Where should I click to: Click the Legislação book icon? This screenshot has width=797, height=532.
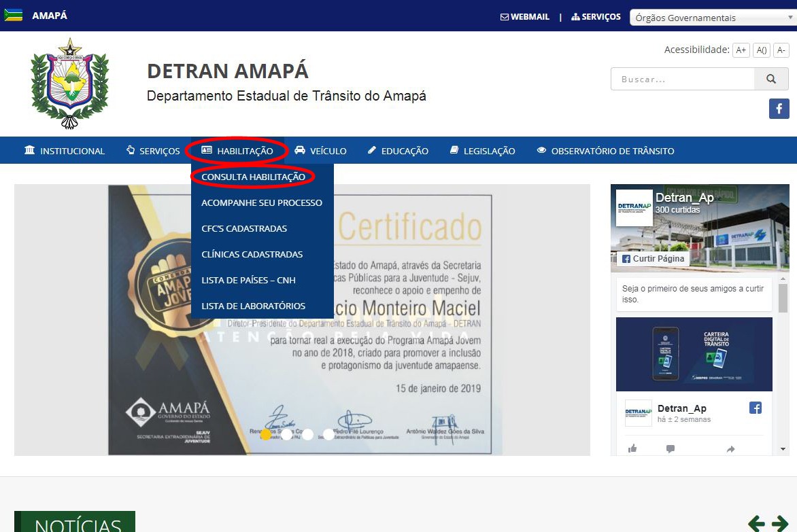click(454, 150)
